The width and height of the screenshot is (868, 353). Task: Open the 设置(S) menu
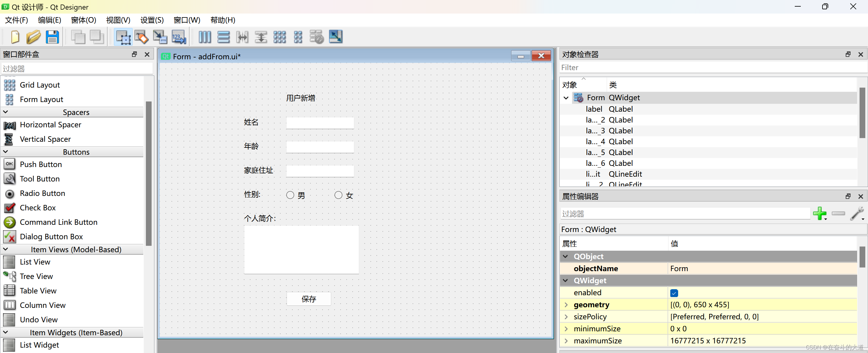tap(152, 20)
